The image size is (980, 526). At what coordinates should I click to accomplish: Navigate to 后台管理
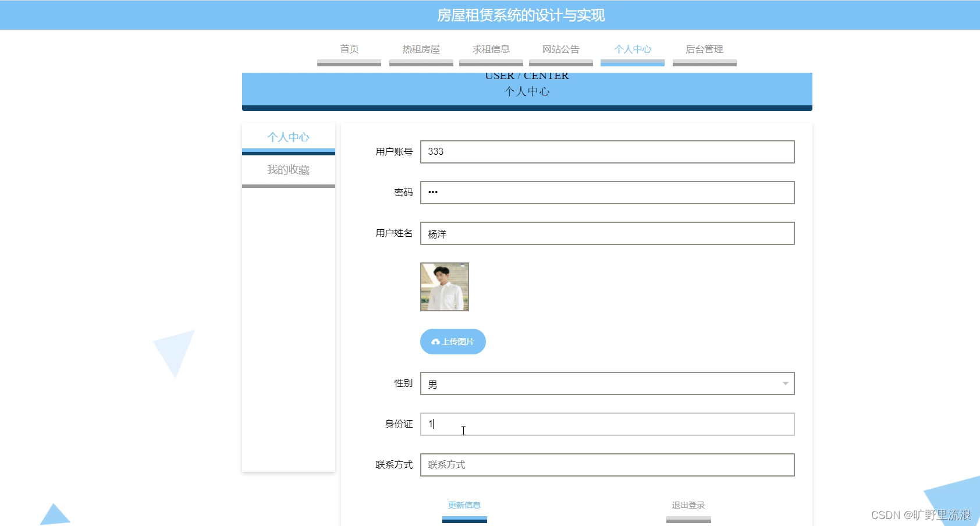coord(704,49)
